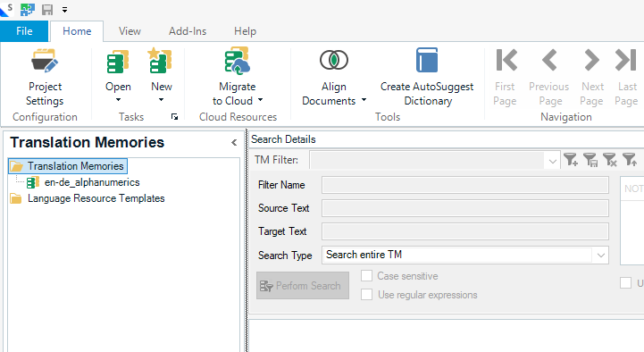
Task: Select Language Resource Templates node
Action: (x=96, y=198)
